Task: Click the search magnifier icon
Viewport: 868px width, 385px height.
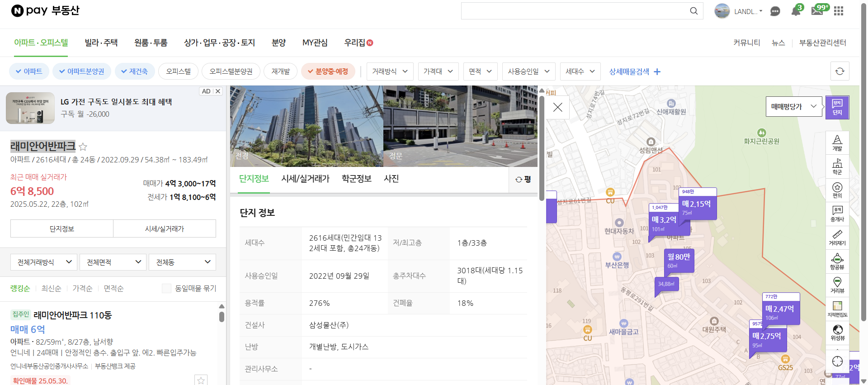Action: pyautogui.click(x=693, y=11)
